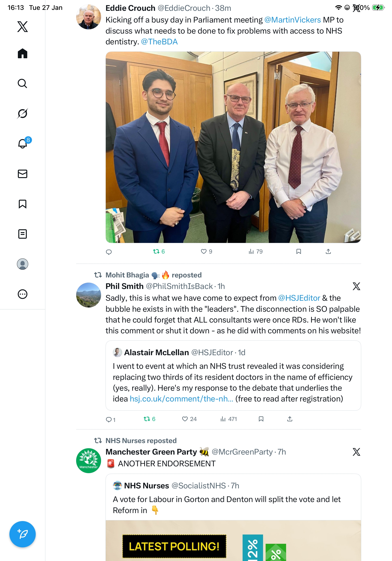This screenshot has height=561, width=392.
Task: Open Profile avatar icon in sidebar
Action: pos(23,264)
